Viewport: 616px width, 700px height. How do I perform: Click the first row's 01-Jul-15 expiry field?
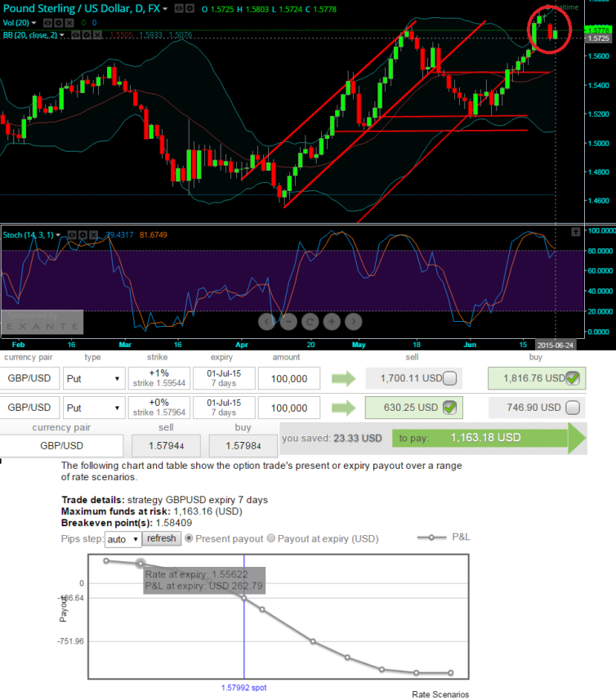pyautogui.click(x=224, y=378)
